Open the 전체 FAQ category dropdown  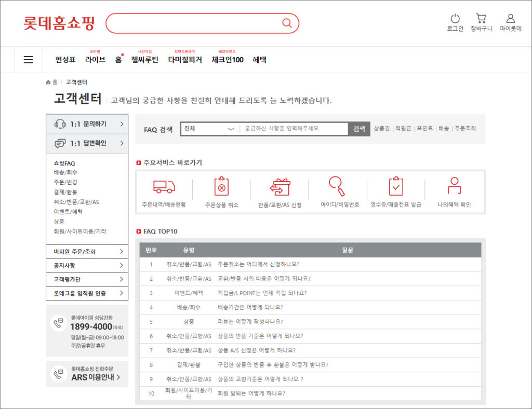209,129
